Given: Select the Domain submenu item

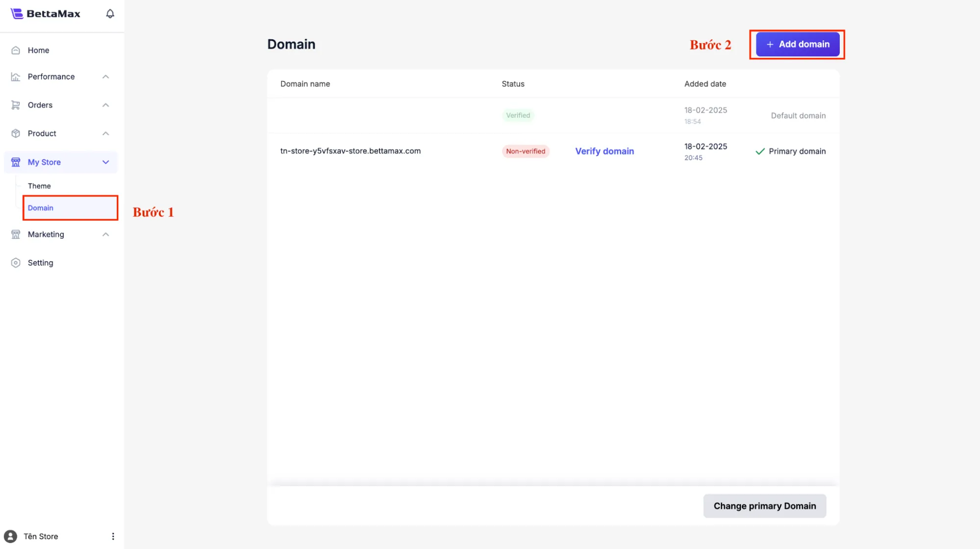Looking at the screenshot, I should click(41, 208).
